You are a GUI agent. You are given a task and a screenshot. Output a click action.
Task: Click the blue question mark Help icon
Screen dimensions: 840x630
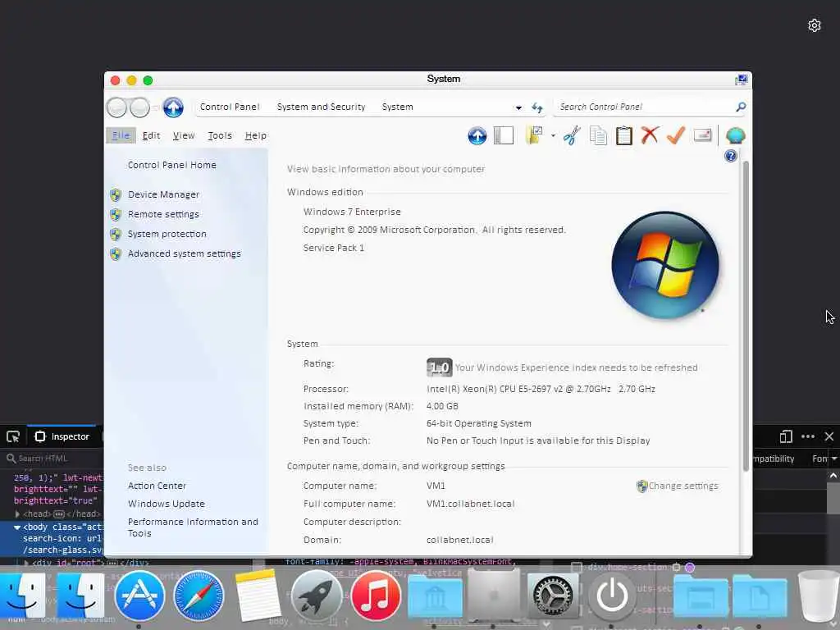731,156
